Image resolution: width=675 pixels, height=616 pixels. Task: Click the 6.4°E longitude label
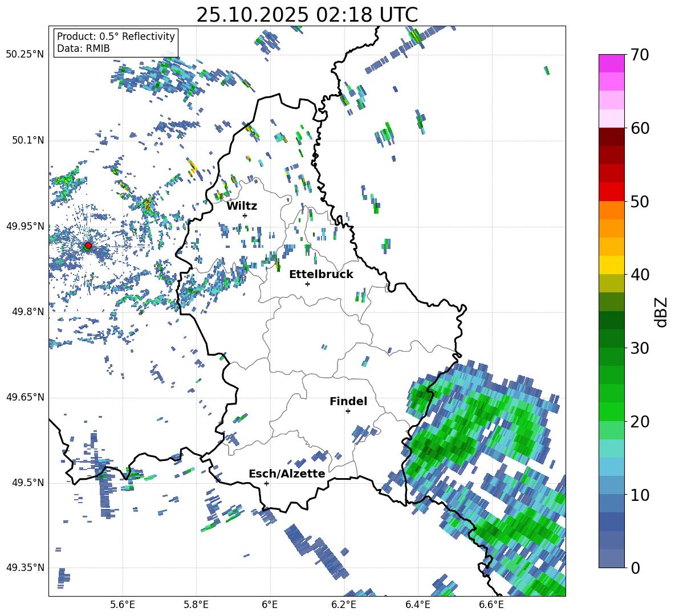coord(417,605)
